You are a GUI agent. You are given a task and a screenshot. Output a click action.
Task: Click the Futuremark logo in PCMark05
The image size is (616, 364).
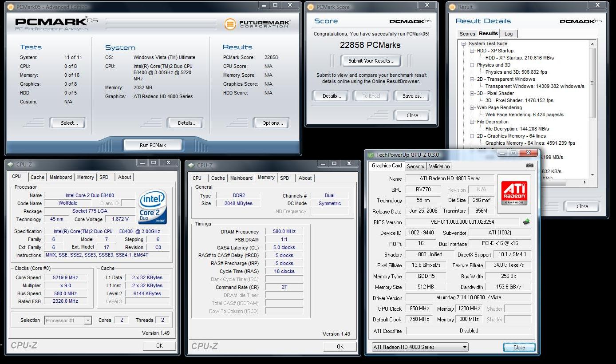click(257, 23)
